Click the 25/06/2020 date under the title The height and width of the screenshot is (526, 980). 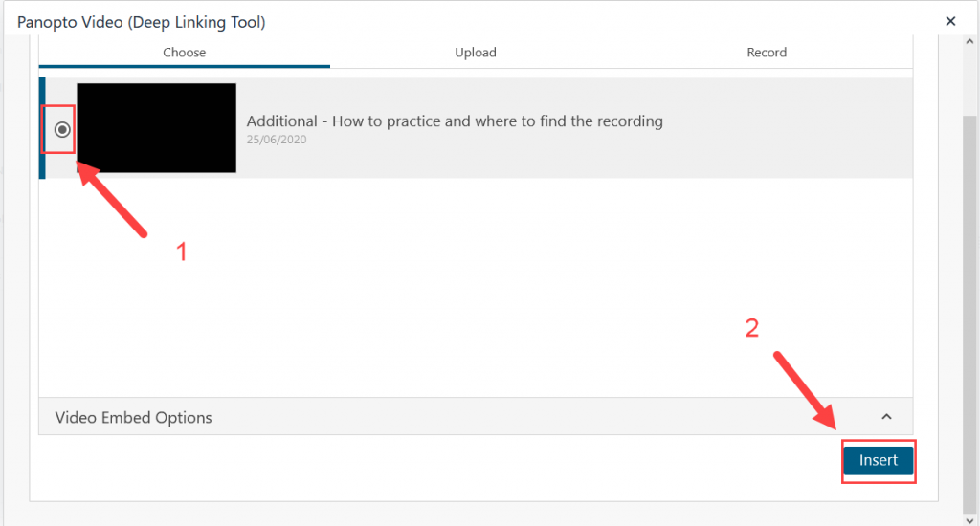pos(277,140)
